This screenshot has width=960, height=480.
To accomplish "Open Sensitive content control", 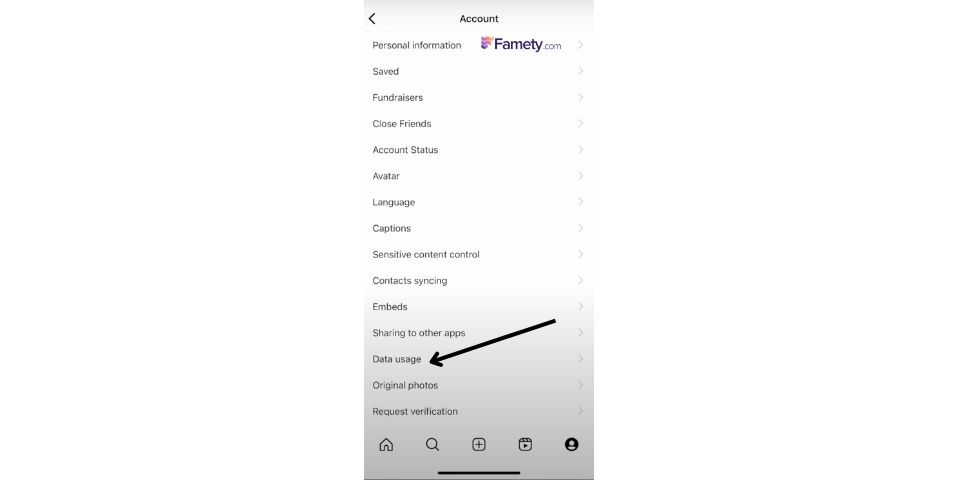I will (x=479, y=254).
